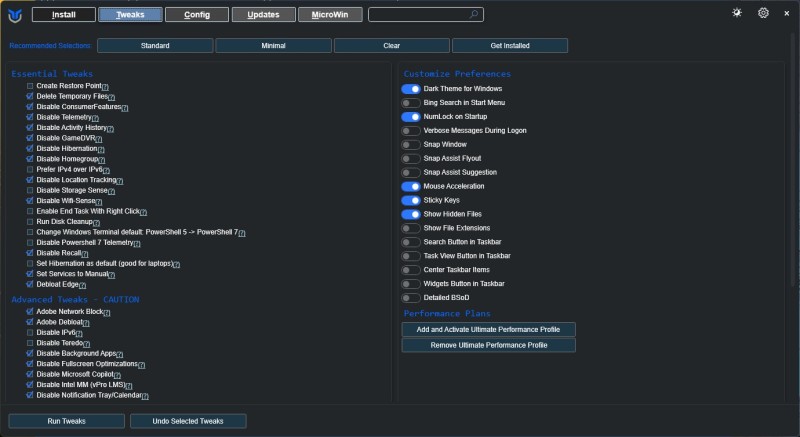
Task: Open help icon beside Disable Microsoft Copilot
Action: point(117,375)
